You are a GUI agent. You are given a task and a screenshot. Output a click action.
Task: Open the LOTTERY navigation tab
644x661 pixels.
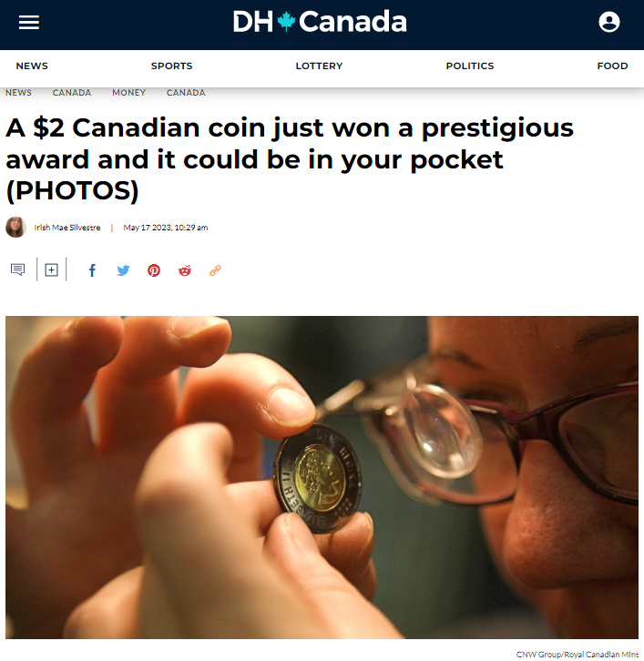(x=319, y=66)
